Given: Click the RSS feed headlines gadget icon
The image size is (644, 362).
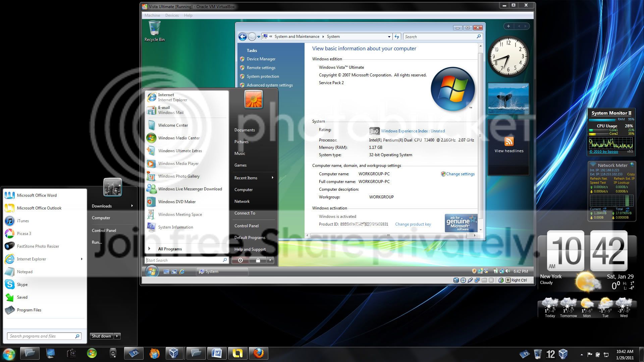Looking at the screenshot, I should (509, 141).
